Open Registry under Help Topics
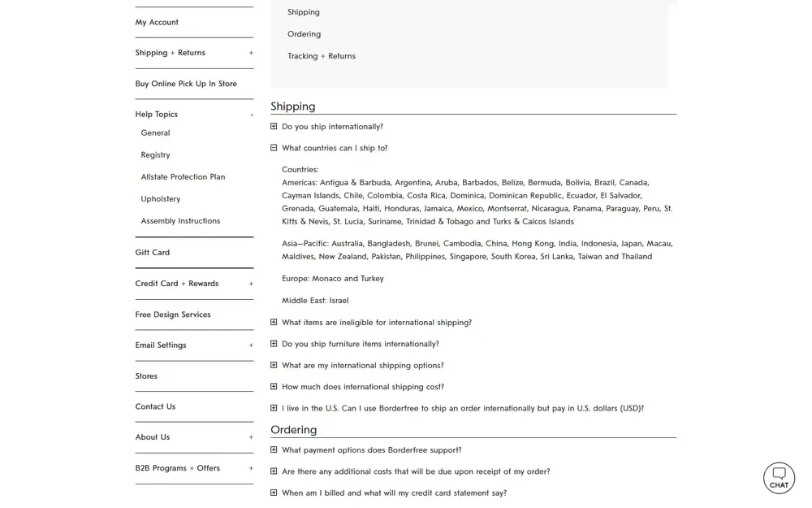The image size is (812, 508). point(155,155)
